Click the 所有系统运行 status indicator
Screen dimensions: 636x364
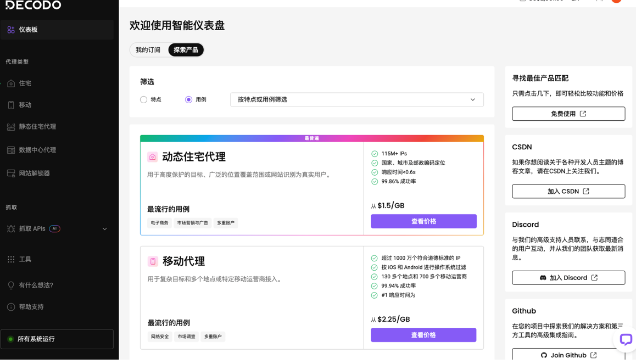[57, 339]
